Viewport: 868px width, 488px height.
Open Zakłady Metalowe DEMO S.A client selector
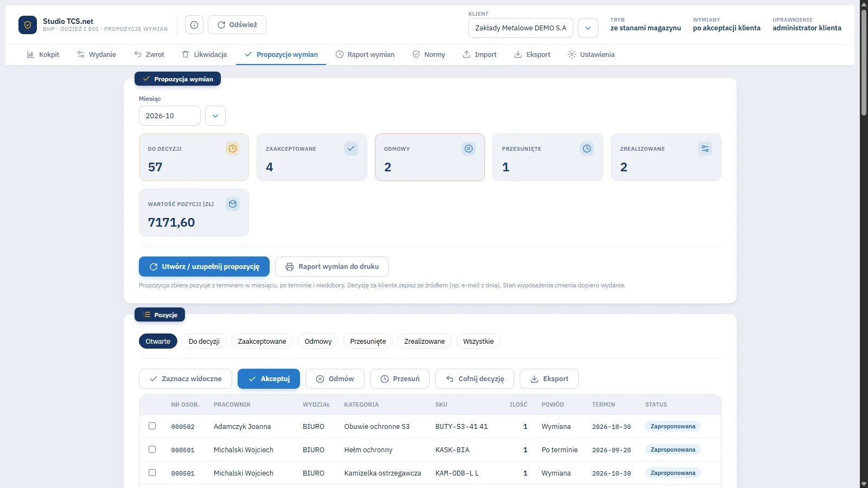(521, 28)
